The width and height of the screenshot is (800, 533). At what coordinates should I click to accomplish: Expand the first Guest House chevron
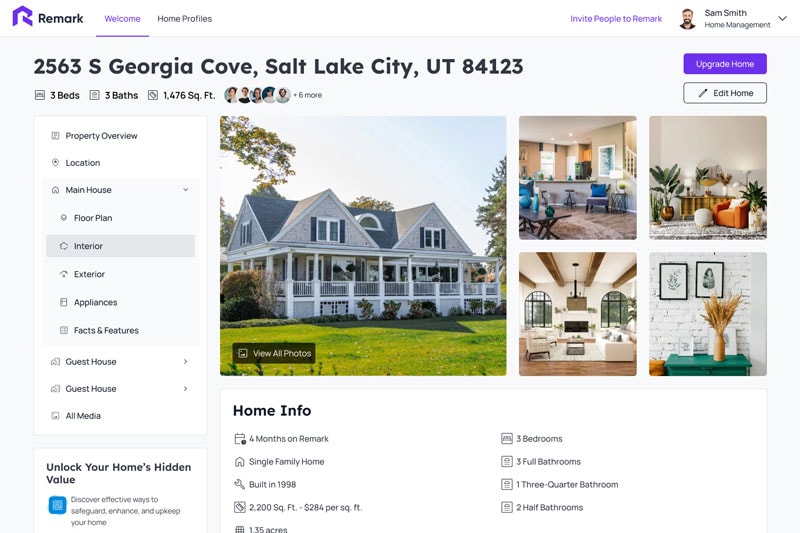click(x=186, y=362)
